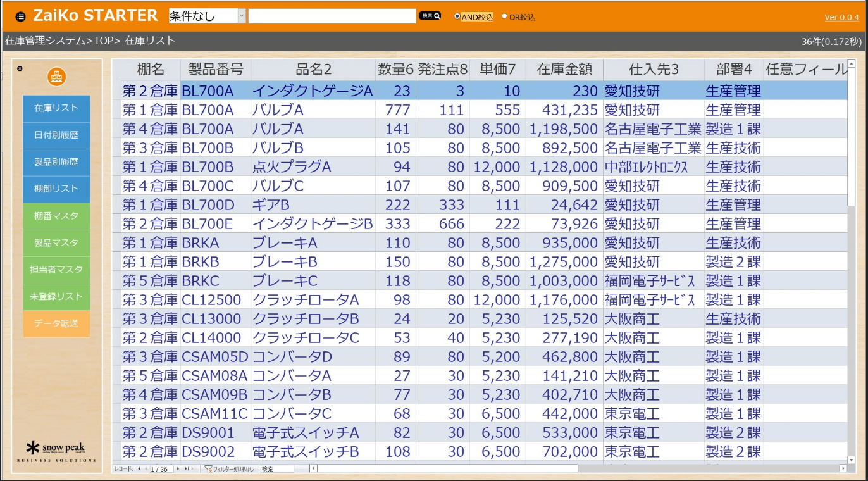This screenshot has width=868, height=481.
Task: Open the 棚卸リスト menu item
Action: click(56, 189)
